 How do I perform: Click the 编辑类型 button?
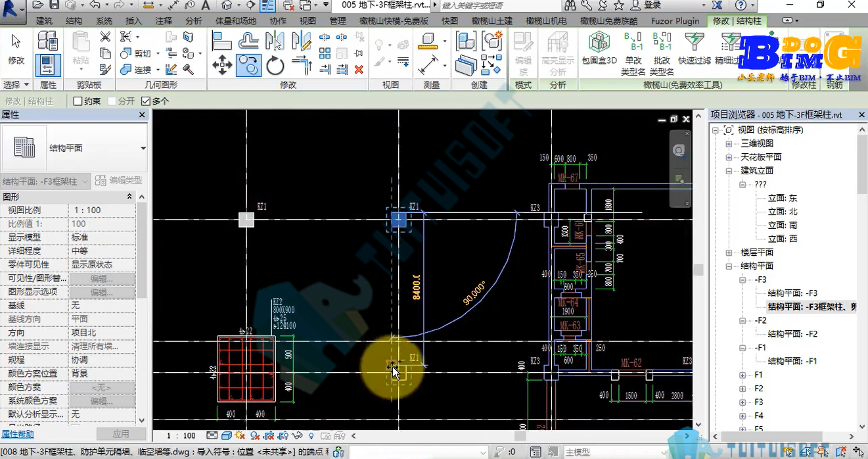[x=118, y=181]
